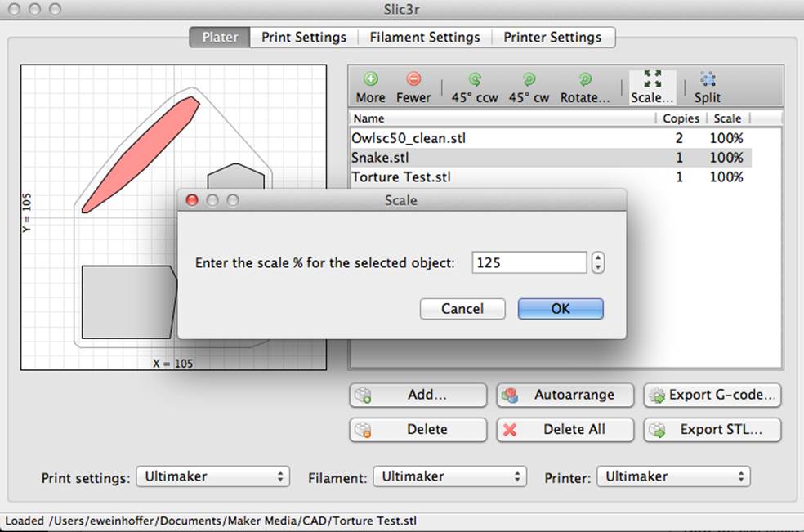Click the Scale... toolbar icon

[x=652, y=79]
